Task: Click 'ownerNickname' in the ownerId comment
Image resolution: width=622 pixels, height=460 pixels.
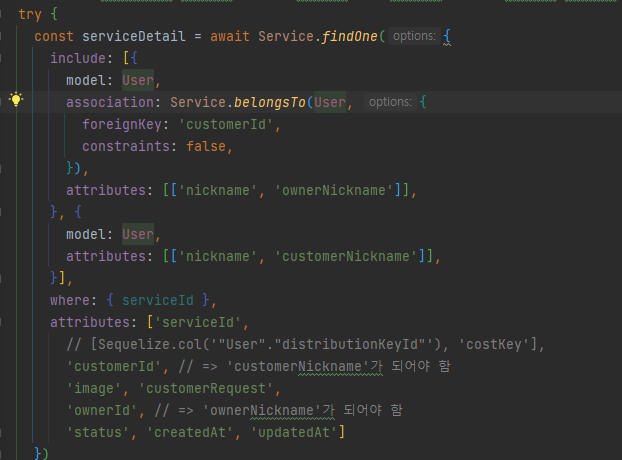Action: tap(262, 410)
